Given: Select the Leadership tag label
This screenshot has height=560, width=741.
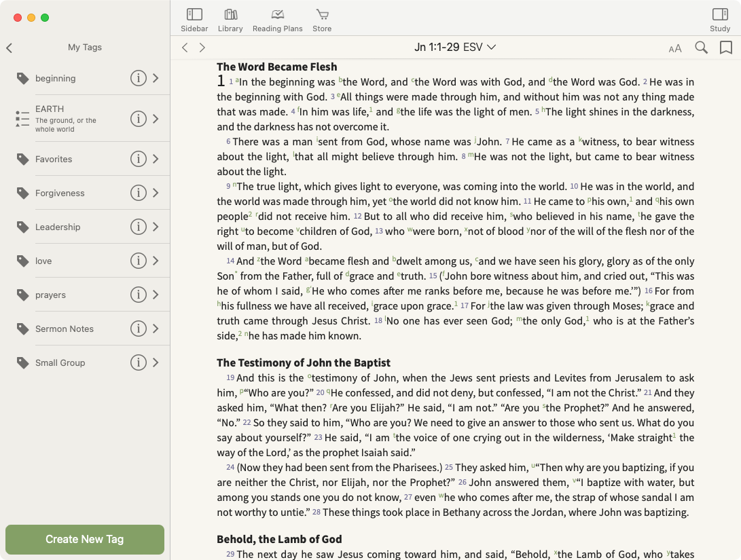Looking at the screenshot, I should pos(58,227).
